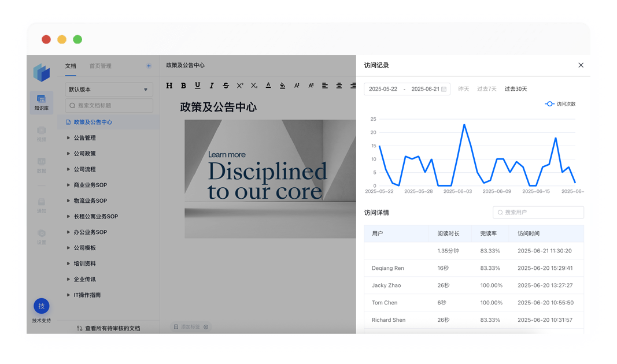The width and height of the screenshot is (617, 364).
Task: Open the 默认版本 version dropdown
Action: [109, 90]
